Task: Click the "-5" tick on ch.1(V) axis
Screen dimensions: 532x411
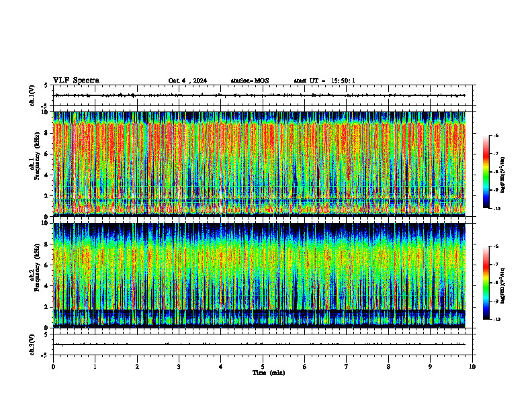Action: pos(44,106)
